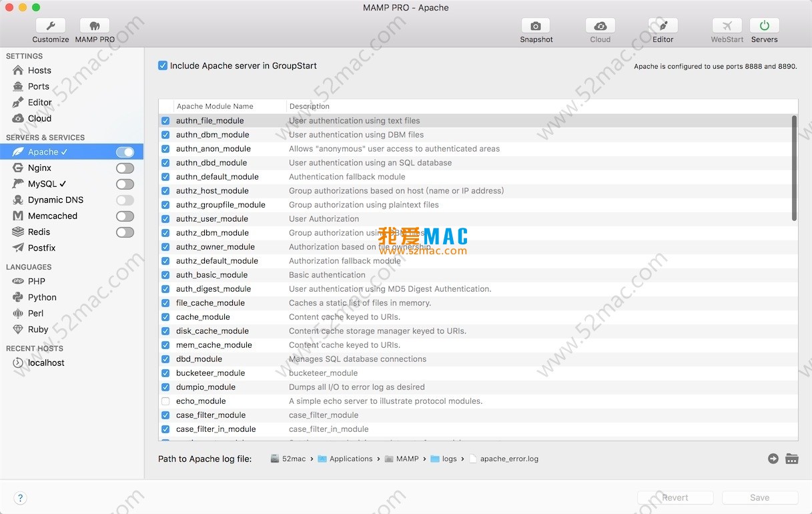812x514 pixels.
Task: Select the Redis stack icon
Action: pyautogui.click(x=18, y=232)
